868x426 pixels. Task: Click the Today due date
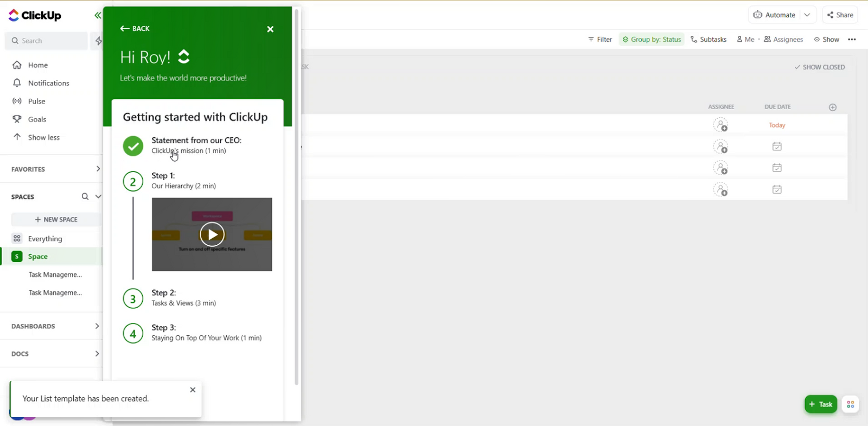tap(777, 125)
